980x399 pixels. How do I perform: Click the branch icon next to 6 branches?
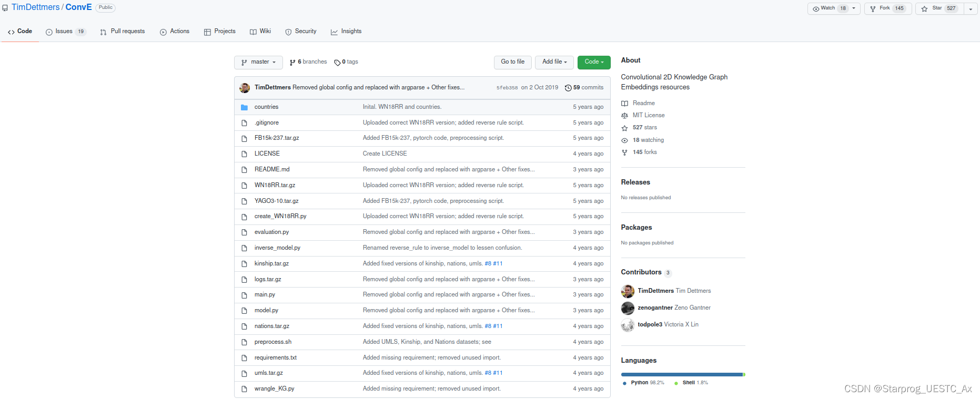pos(292,63)
